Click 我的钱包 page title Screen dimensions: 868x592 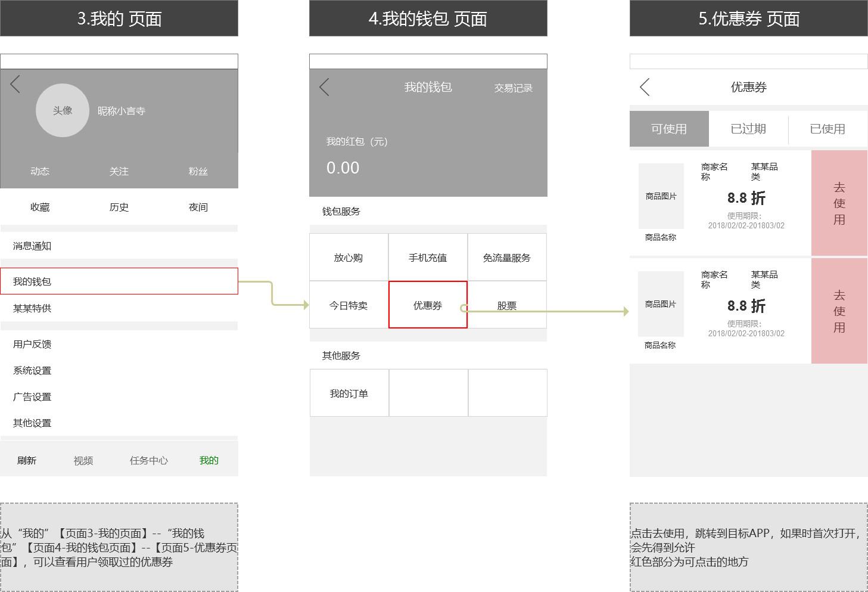pos(428,87)
